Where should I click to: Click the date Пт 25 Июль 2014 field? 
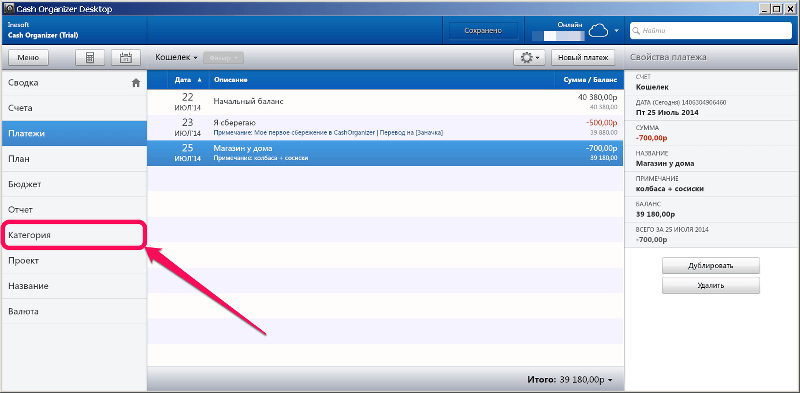(712, 108)
